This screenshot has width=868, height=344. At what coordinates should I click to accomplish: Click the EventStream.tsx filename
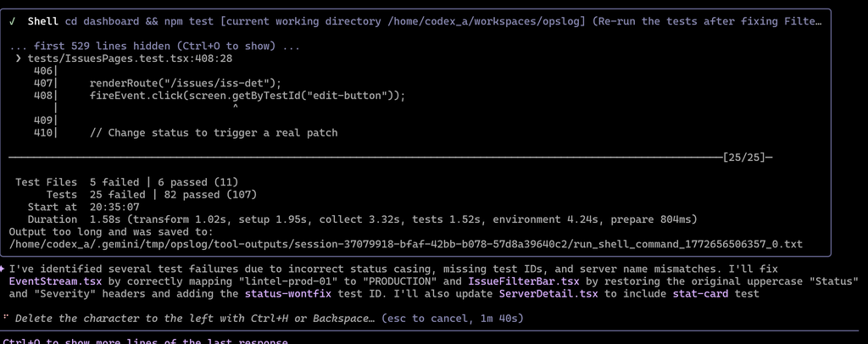pyautogui.click(x=55, y=281)
